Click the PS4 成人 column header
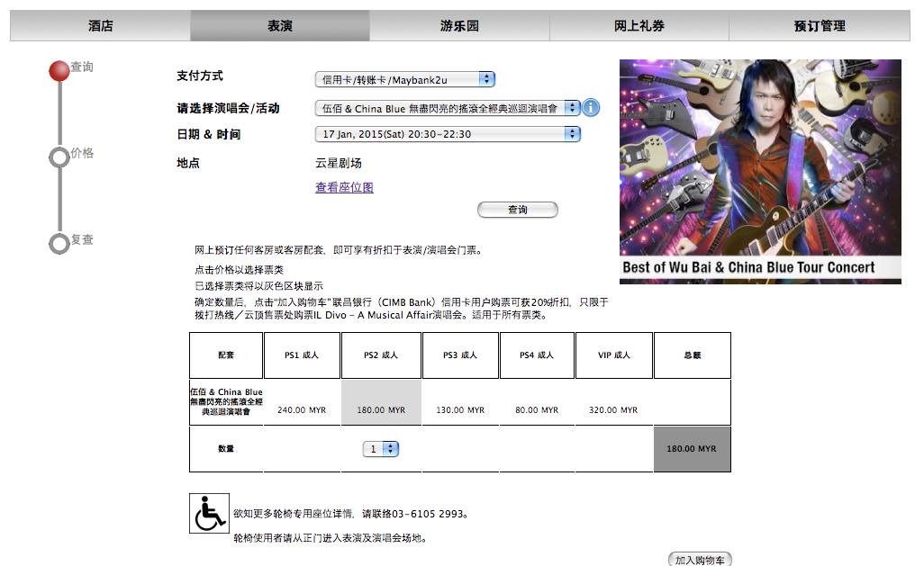Screen dimensions: 924x566 coord(537,355)
